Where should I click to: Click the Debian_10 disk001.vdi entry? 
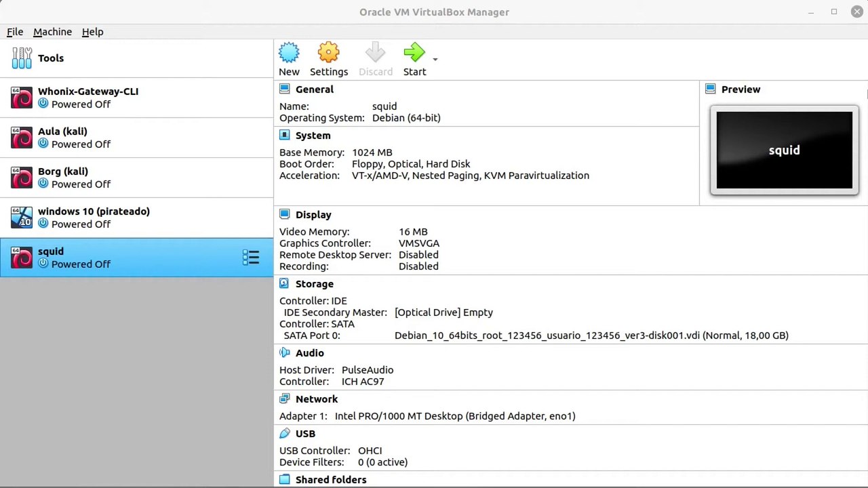click(x=591, y=335)
